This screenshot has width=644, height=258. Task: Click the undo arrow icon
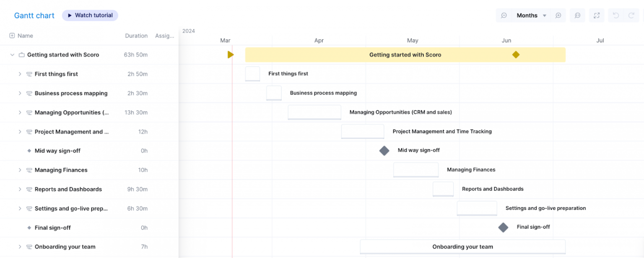tap(615, 16)
